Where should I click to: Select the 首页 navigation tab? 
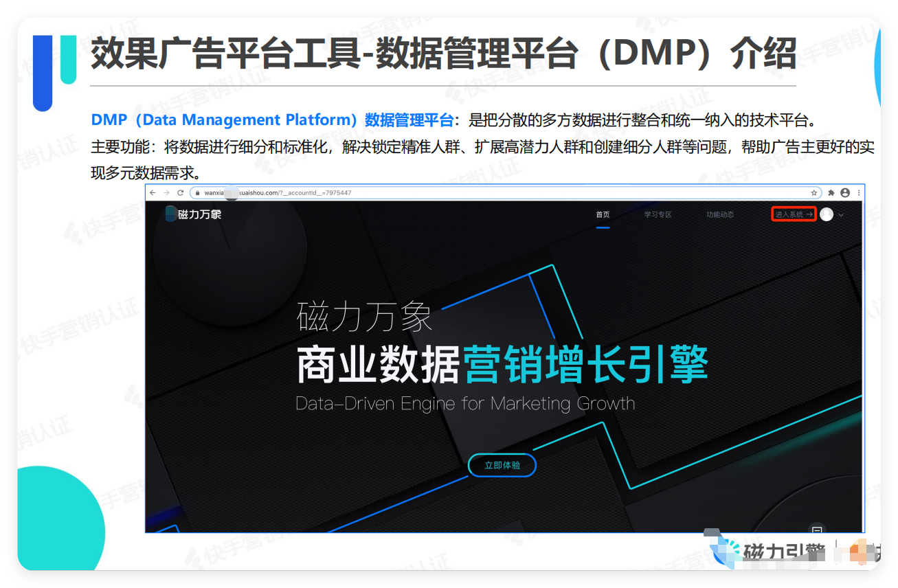pyautogui.click(x=603, y=214)
